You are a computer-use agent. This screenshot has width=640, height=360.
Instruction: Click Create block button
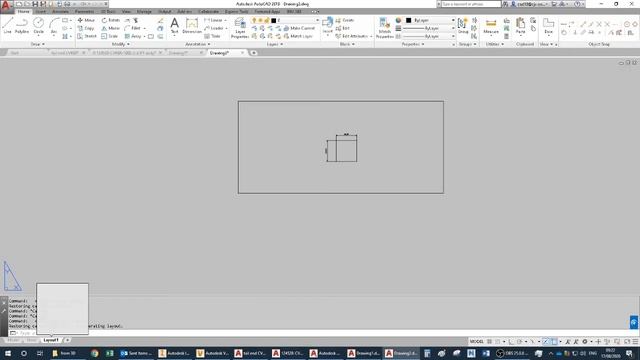point(345,20)
